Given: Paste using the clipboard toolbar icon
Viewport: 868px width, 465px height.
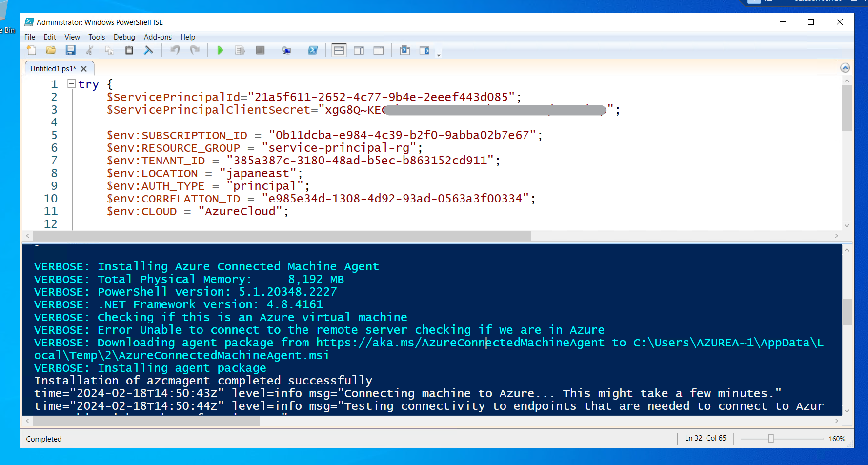Looking at the screenshot, I should (x=129, y=50).
